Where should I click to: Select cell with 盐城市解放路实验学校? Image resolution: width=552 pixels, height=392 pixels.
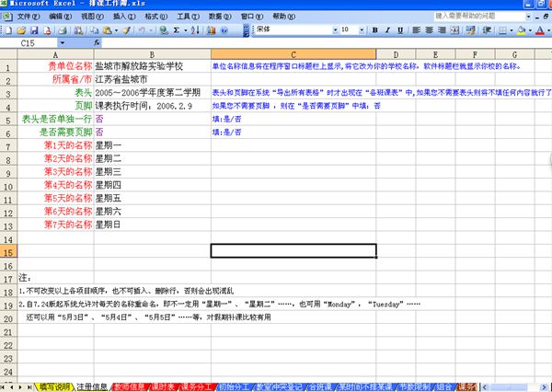[153, 66]
